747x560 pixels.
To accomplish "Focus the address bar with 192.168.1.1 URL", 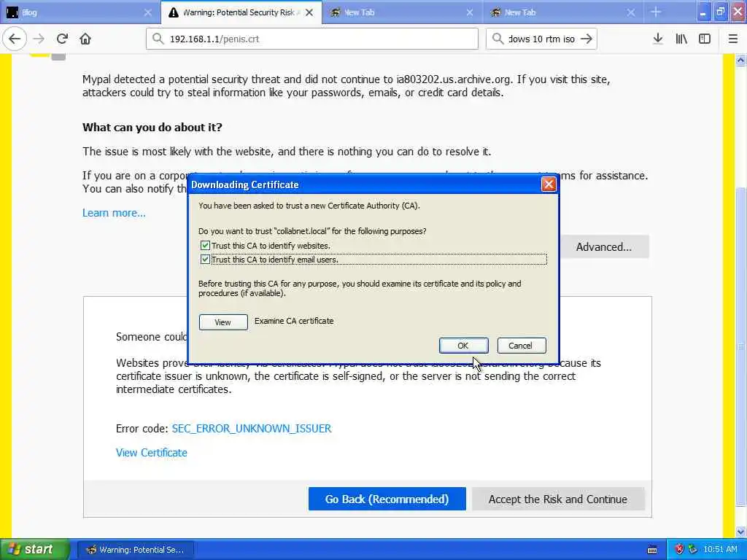I will pos(312,39).
